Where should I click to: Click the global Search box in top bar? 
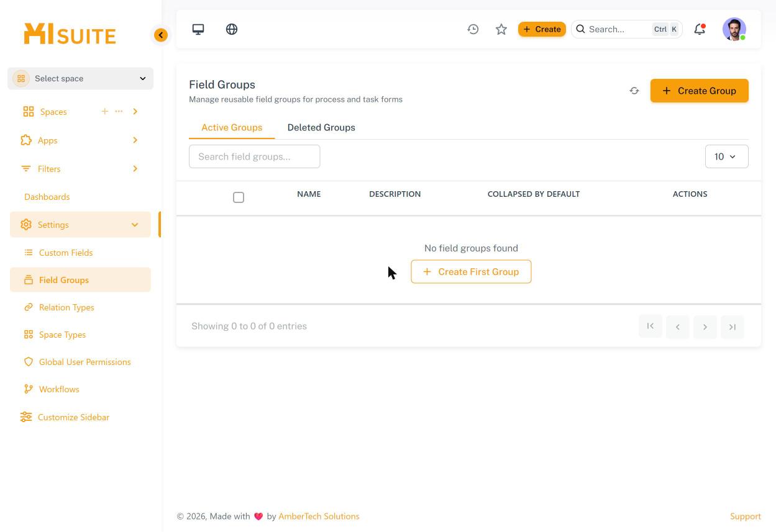pyautogui.click(x=627, y=29)
